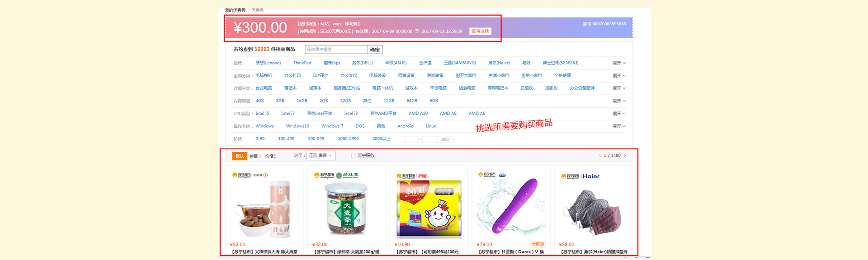This screenshot has width=868, height=260.
Task: Select the 0-99 price range
Action: tap(260, 139)
